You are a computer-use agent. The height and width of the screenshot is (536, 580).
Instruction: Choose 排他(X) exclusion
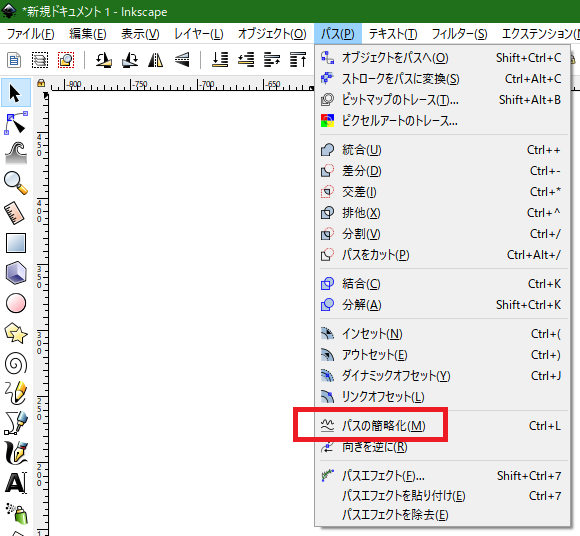[x=442, y=213]
